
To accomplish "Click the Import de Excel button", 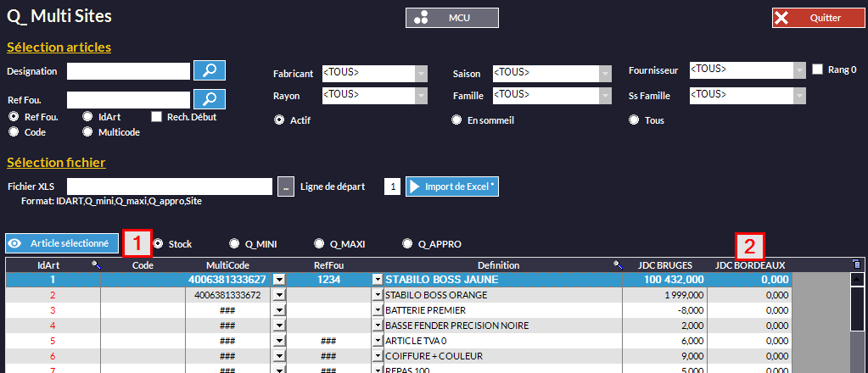I will pos(452,186).
